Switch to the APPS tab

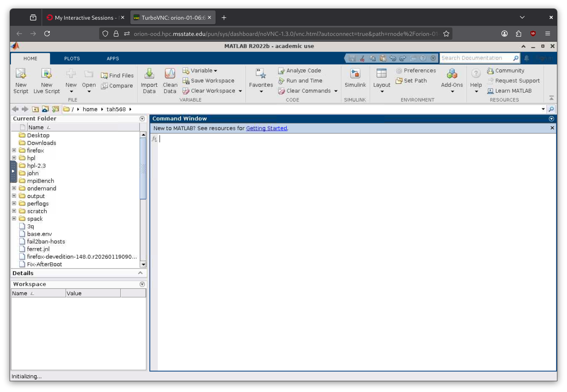click(113, 59)
